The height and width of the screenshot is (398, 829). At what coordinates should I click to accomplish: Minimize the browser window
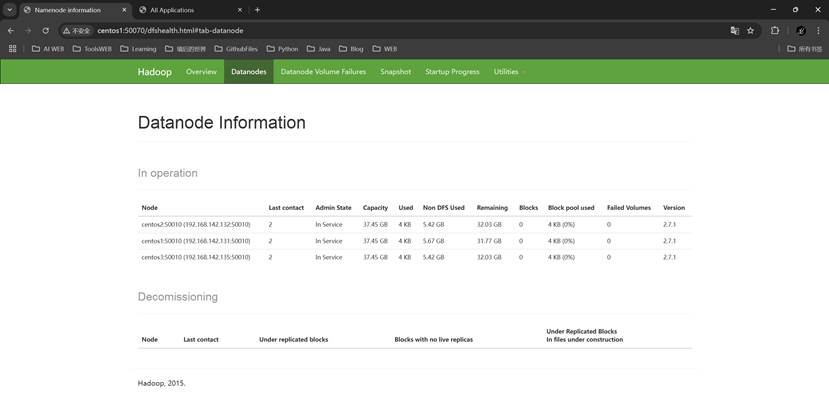click(x=773, y=10)
